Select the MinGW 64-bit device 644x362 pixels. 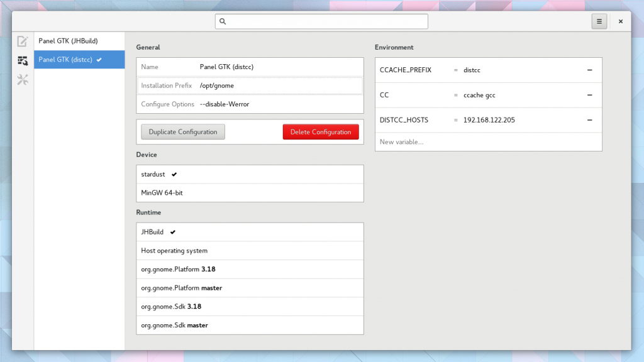click(x=250, y=193)
